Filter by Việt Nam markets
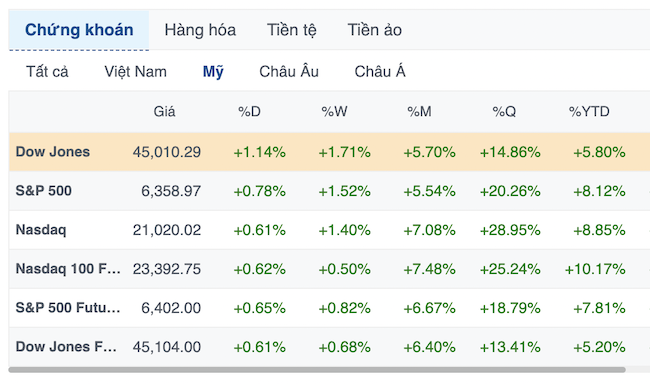 (x=135, y=71)
